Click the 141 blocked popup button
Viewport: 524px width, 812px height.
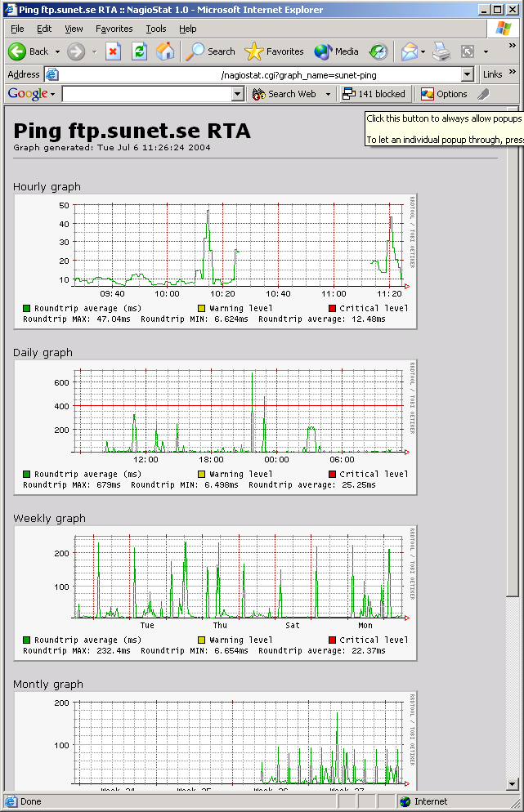pyautogui.click(x=374, y=94)
